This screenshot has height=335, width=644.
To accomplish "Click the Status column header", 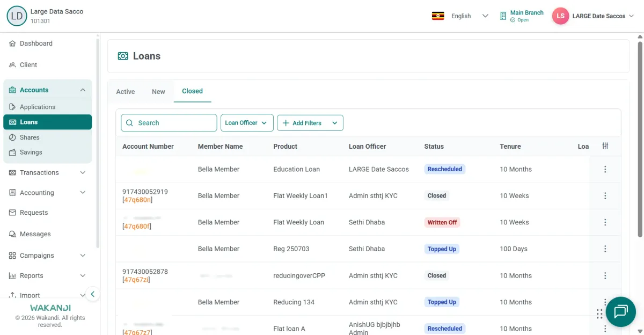I will pyautogui.click(x=434, y=147).
